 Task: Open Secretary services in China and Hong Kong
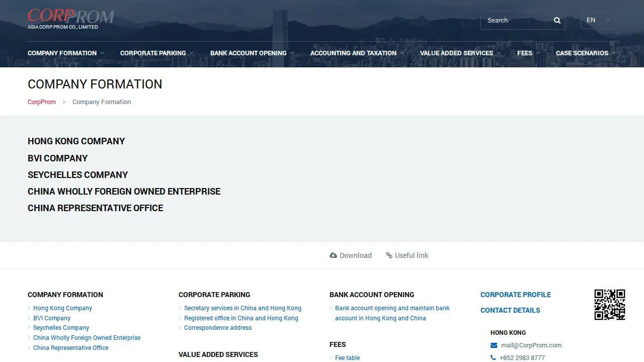[243, 308]
